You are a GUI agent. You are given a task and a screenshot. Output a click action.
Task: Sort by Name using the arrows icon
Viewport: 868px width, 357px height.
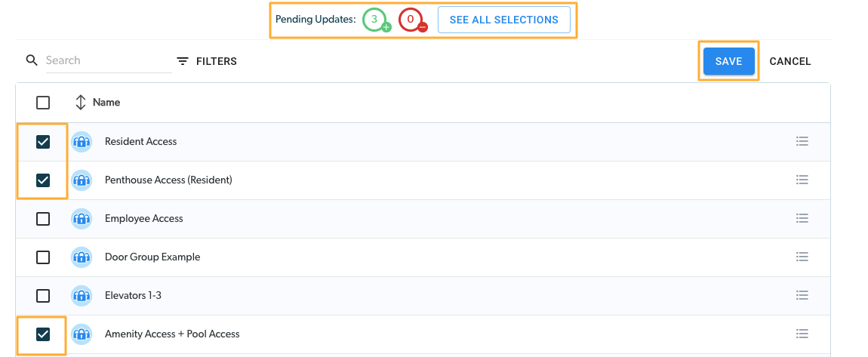click(81, 103)
